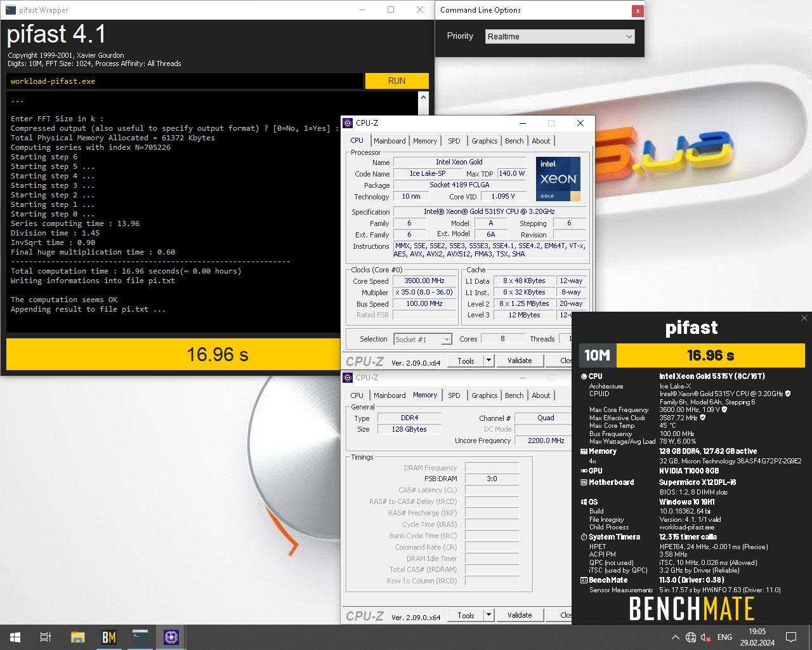This screenshot has height=650, width=812.
Task: Click the large 16.96 s yellow result bar
Action: 173,354
